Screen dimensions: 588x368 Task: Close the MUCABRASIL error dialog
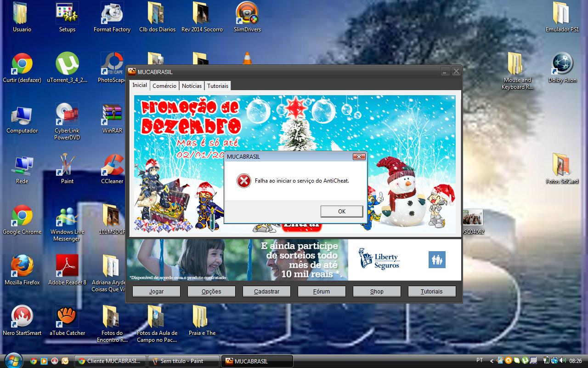(x=359, y=156)
